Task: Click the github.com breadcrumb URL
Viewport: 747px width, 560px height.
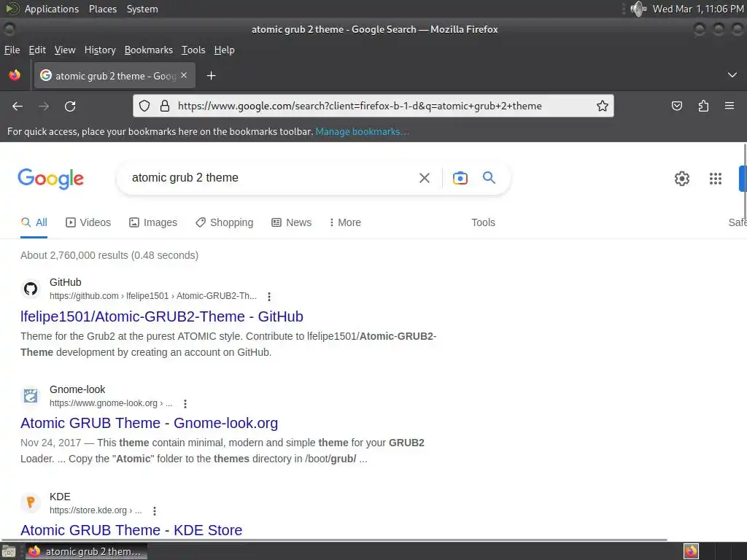Action: pos(153,296)
